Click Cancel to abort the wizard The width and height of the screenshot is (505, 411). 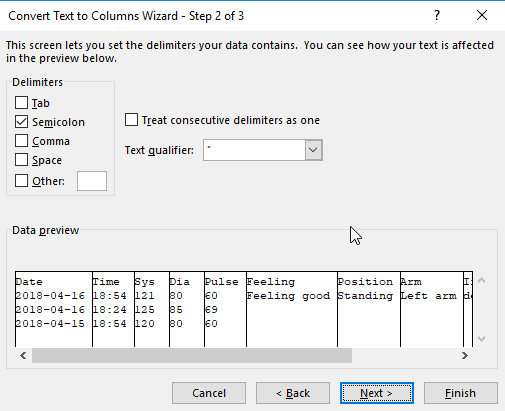(209, 393)
